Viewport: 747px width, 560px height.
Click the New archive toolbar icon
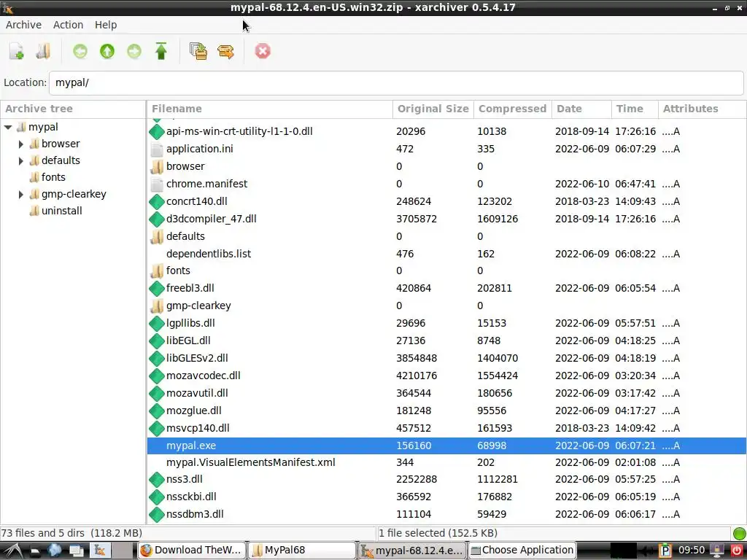(x=17, y=51)
